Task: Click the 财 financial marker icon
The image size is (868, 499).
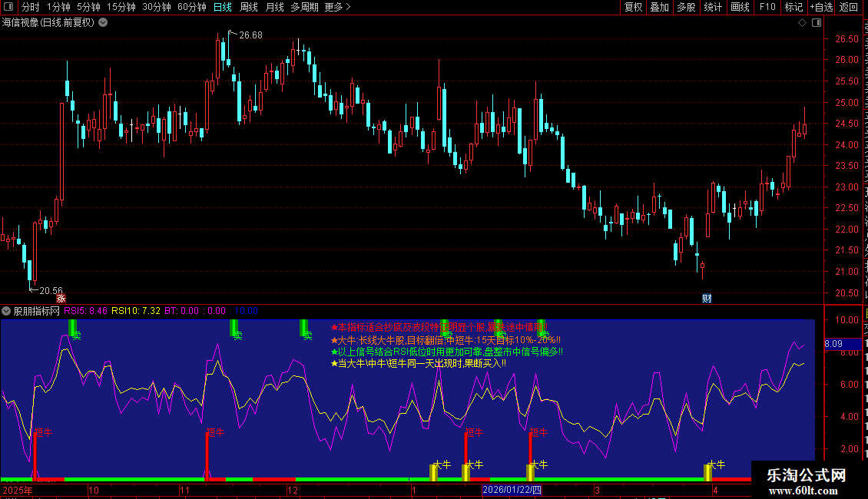Action: (x=707, y=299)
